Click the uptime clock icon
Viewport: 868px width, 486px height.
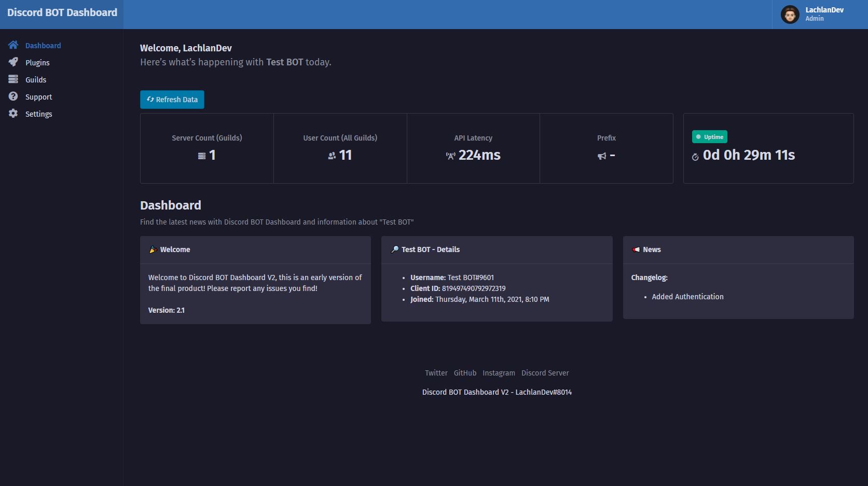[x=696, y=157]
